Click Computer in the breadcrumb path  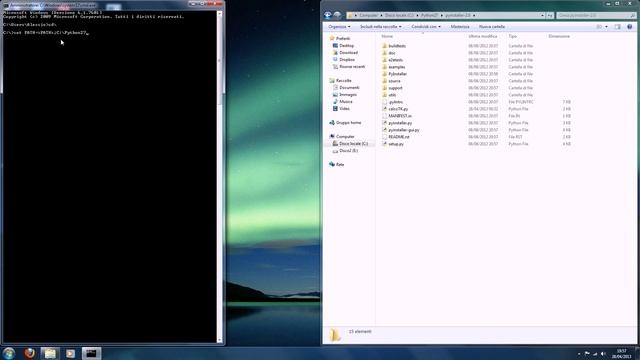[x=369, y=15]
